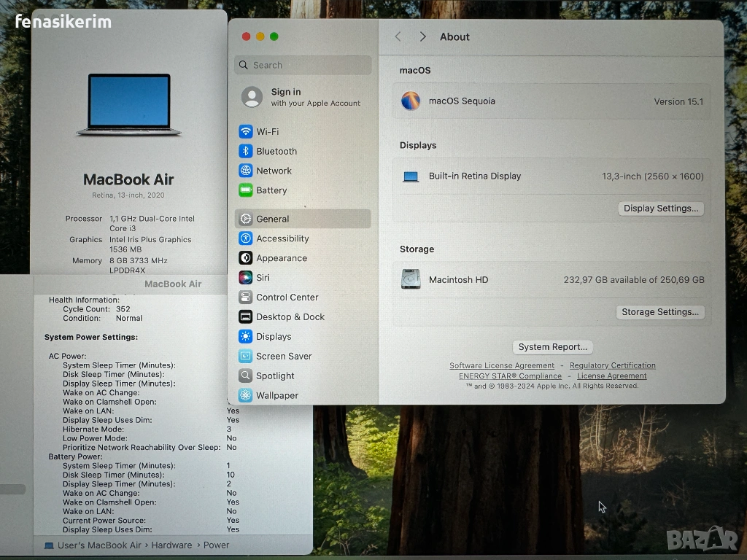747x560 pixels.
Task: Open Screen Saver settings
Action: [283, 357]
